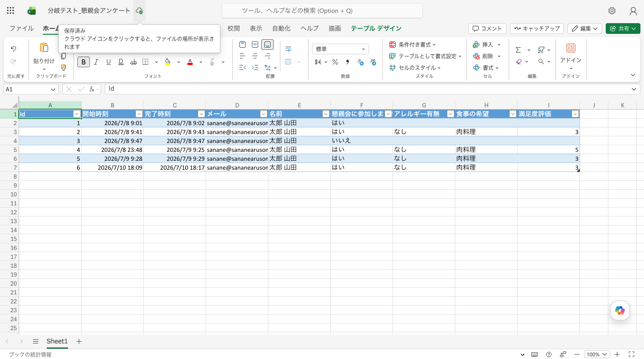This screenshot has width=644, height=359.
Task: Apply Double Underline formatting
Action: (x=121, y=62)
